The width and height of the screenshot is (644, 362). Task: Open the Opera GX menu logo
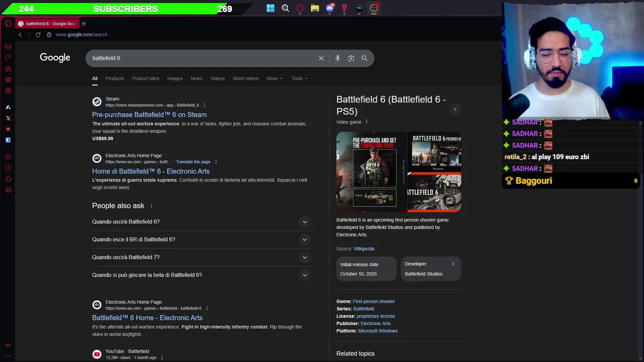tap(8, 24)
